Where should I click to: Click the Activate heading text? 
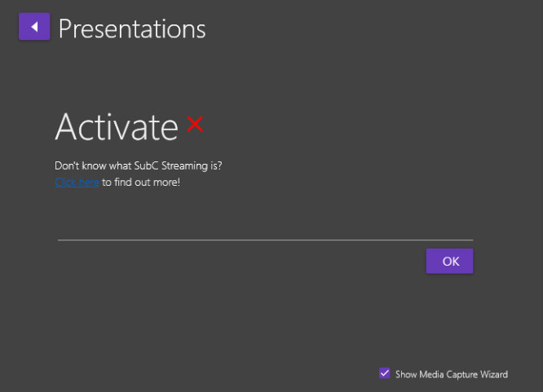pos(116,127)
